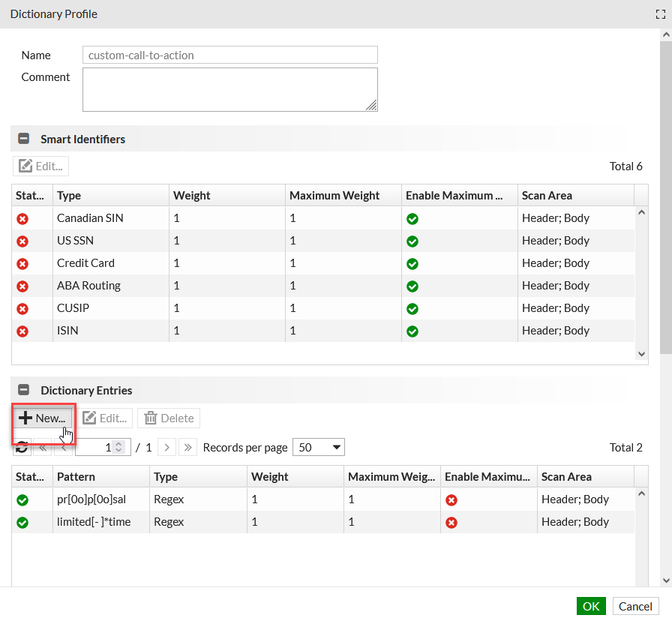Sort Smart Identifiers by Weight column
The height and width of the screenshot is (624, 672).
tap(227, 196)
